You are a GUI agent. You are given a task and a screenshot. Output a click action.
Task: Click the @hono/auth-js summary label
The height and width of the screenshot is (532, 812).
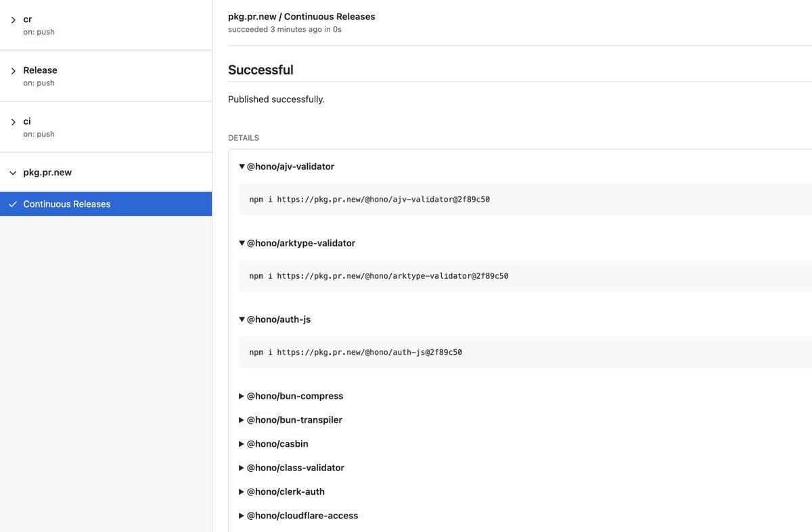(279, 319)
